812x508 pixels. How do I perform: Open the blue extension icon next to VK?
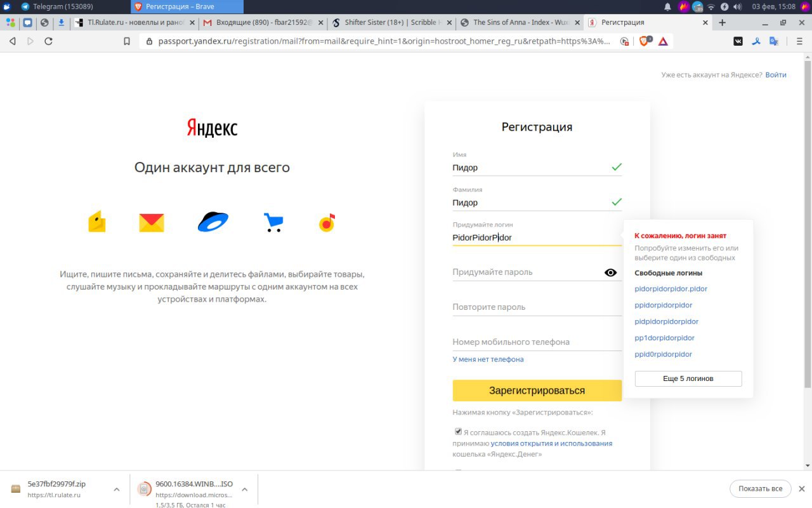[x=756, y=41]
